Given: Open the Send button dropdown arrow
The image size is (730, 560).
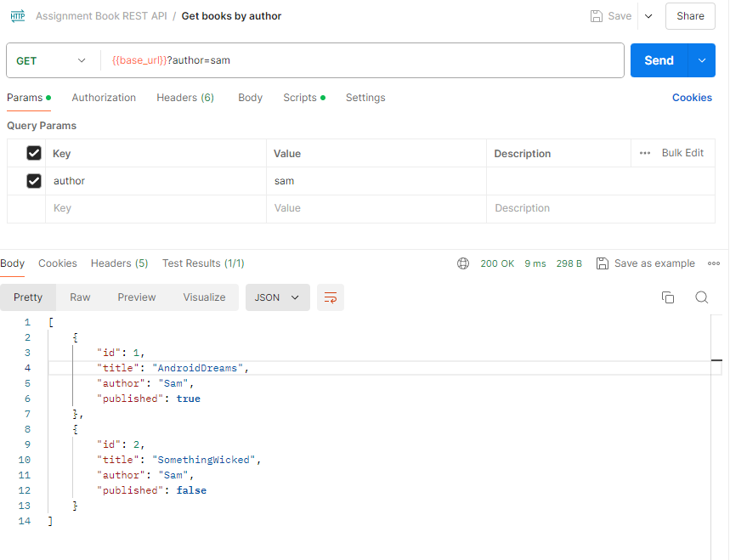Looking at the screenshot, I should 702,60.
